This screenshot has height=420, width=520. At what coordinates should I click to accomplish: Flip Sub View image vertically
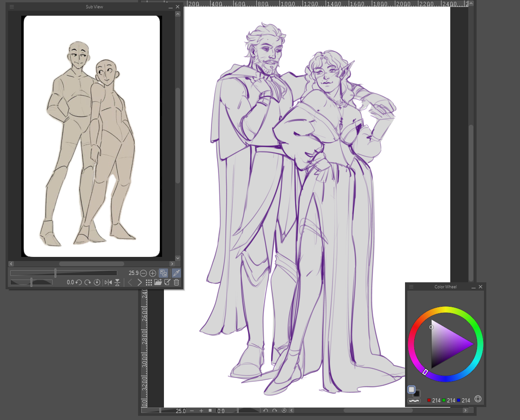(117, 282)
